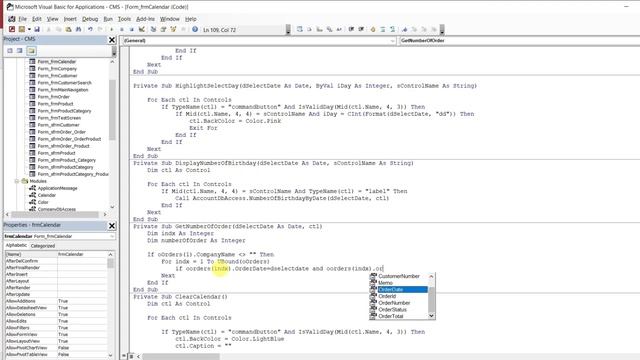Image resolution: width=640 pixels, height=360 pixels.
Task: Select Calendar module in project tree
Action: coord(47,195)
